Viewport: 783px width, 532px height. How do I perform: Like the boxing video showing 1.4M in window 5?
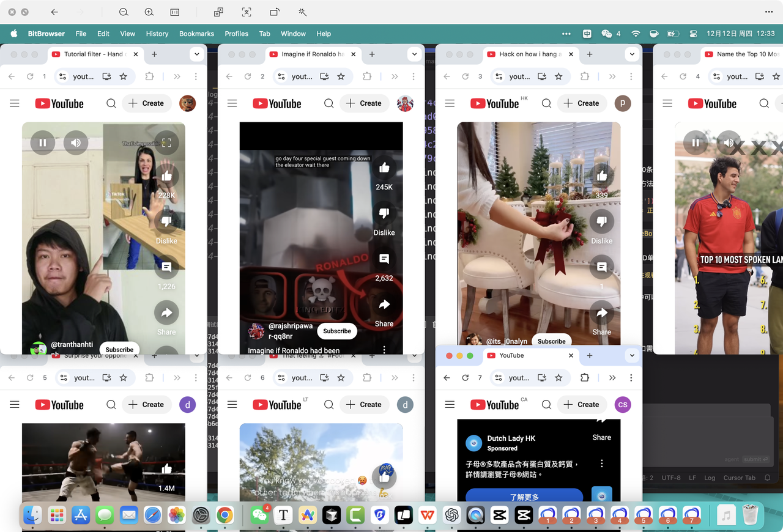pyautogui.click(x=166, y=469)
